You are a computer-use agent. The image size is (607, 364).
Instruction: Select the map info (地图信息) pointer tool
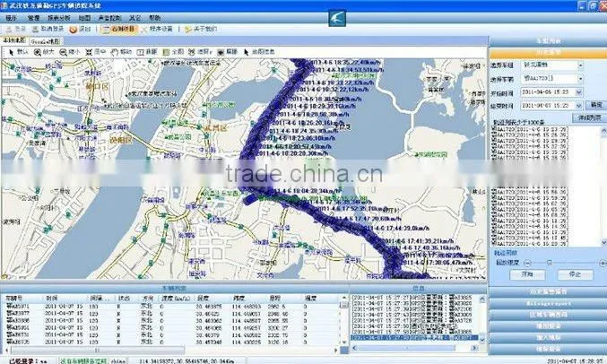(x=259, y=52)
